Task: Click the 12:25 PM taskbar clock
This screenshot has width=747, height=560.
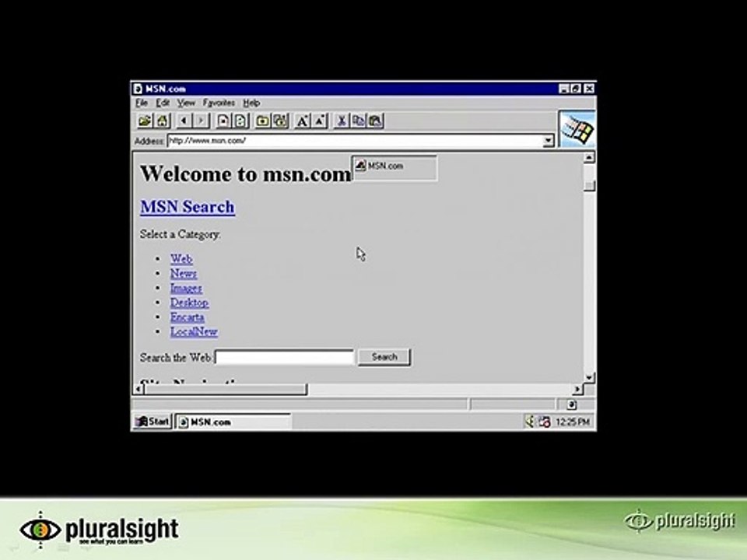Action: (573, 422)
